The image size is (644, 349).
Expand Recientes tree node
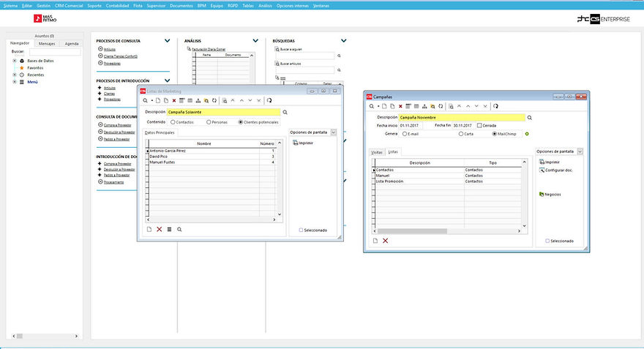15,75
